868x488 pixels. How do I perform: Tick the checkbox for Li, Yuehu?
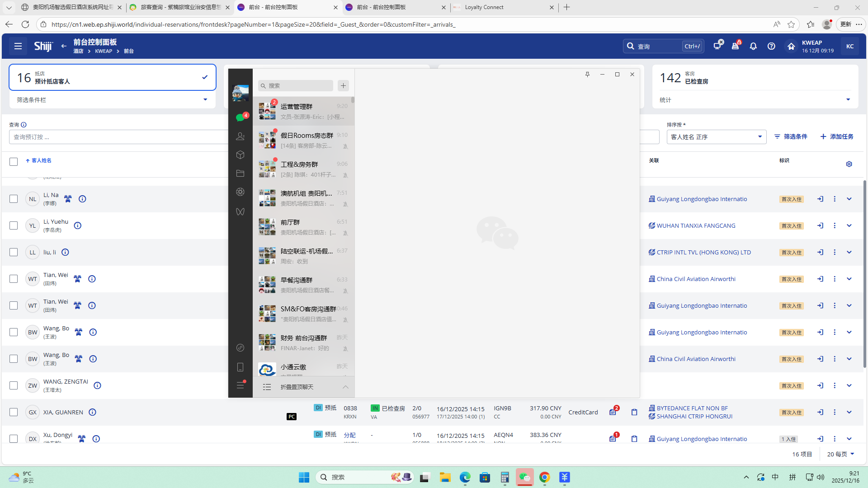click(14, 225)
